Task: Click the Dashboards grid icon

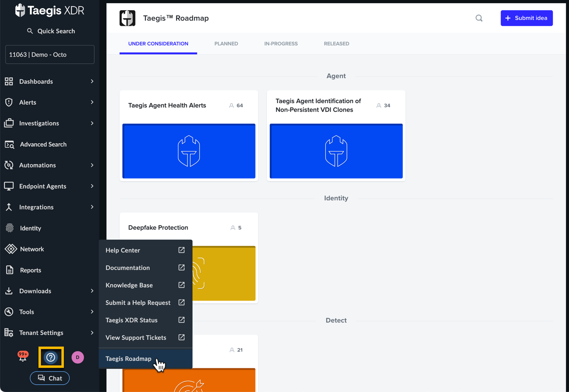Action: click(x=9, y=81)
